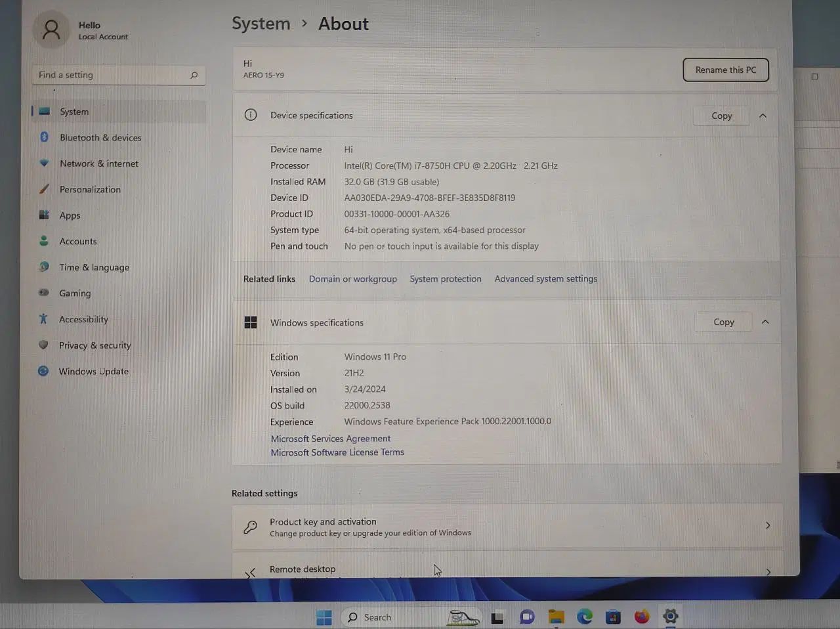This screenshot has width=840, height=629.
Task: Click the 64-bit operating system type text
Action: tap(435, 230)
